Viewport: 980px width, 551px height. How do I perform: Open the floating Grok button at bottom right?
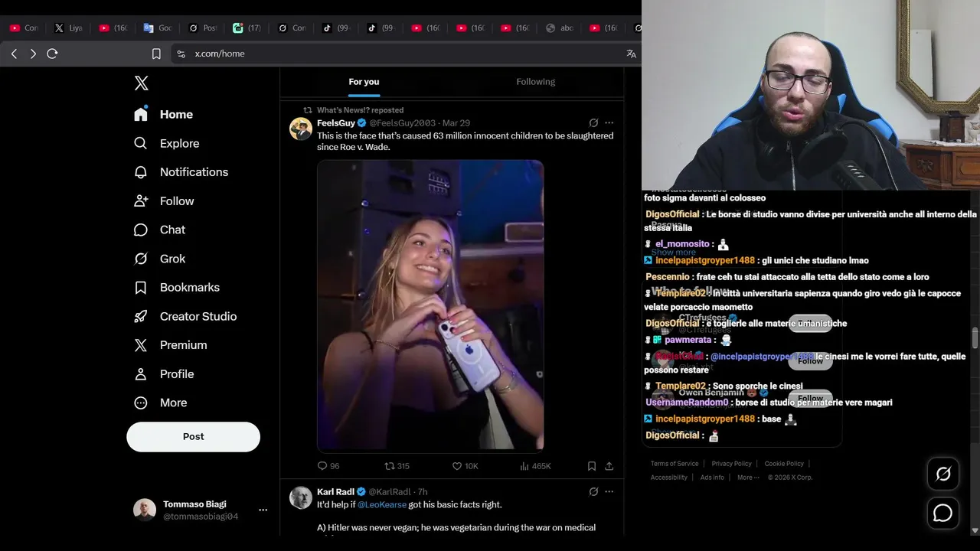click(x=943, y=474)
